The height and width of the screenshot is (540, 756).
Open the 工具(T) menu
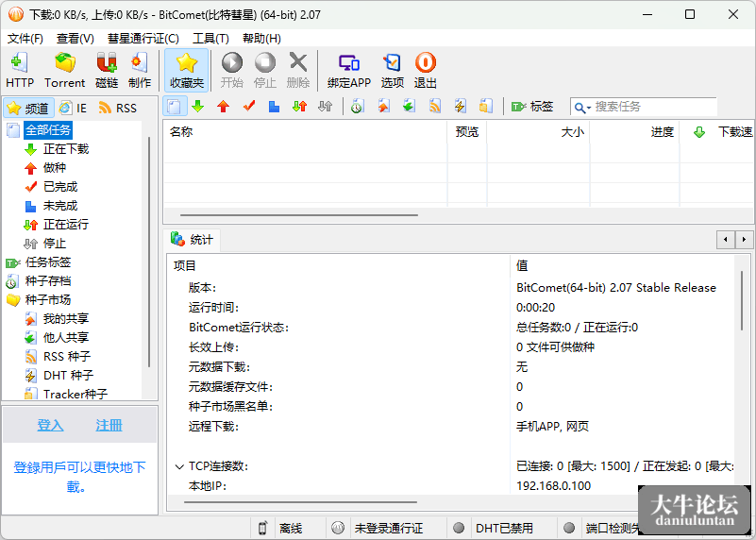pyautogui.click(x=210, y=38)
